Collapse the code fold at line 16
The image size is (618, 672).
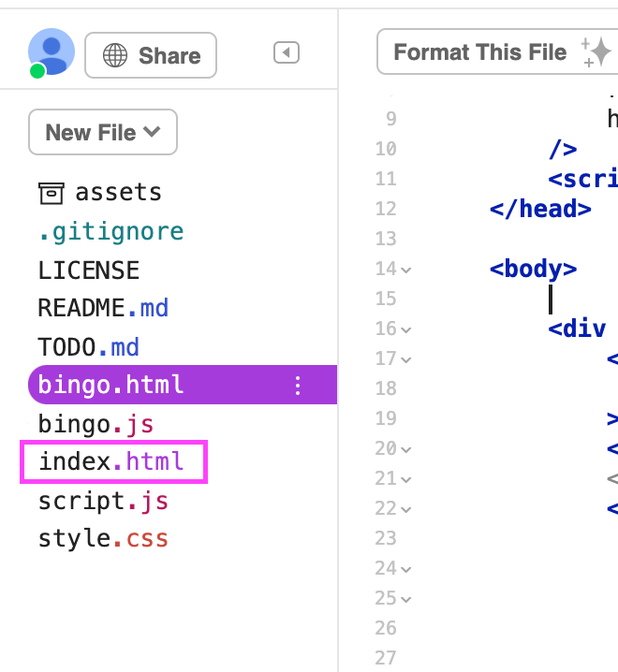pyautogui.click(x=406, y=329)
